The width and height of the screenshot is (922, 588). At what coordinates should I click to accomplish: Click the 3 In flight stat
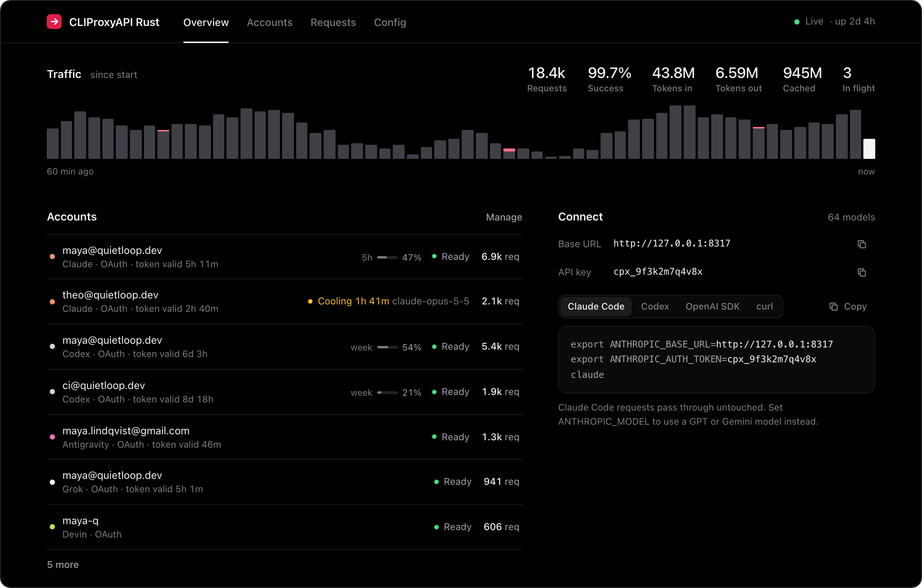point(859,79)
